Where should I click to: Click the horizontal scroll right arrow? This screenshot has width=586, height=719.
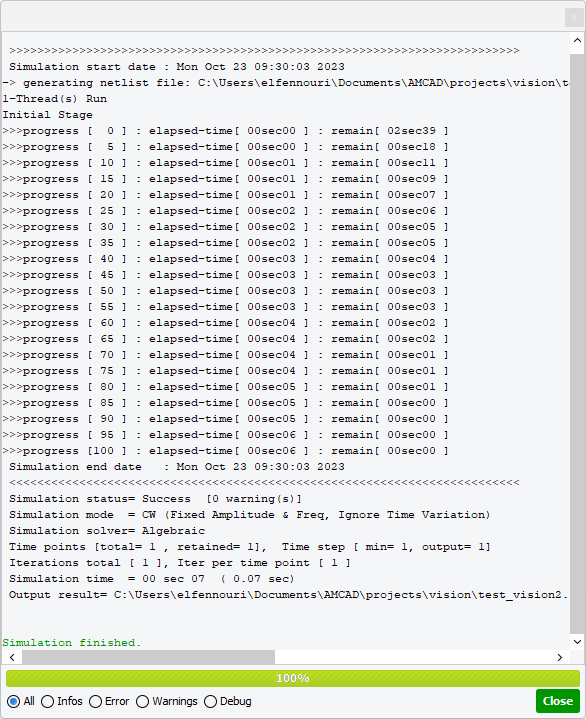(x=559, y=657)
